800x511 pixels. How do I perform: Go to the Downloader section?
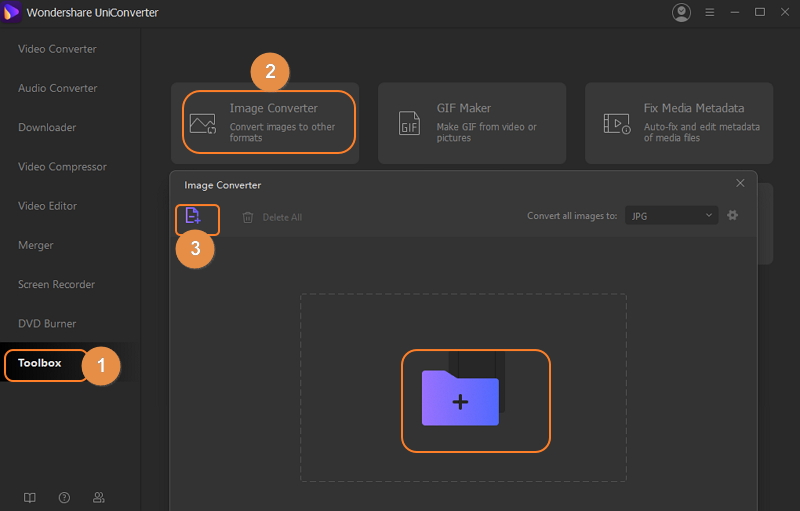[47, 127]
